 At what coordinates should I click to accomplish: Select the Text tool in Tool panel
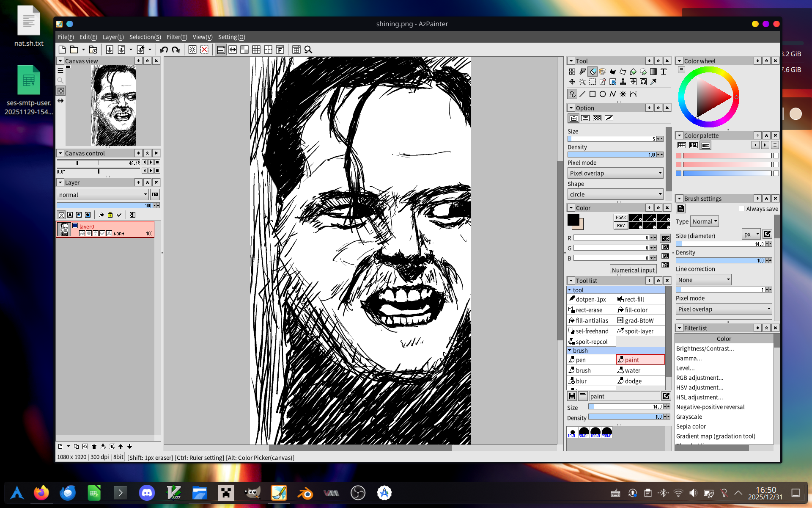pos(664,72)
